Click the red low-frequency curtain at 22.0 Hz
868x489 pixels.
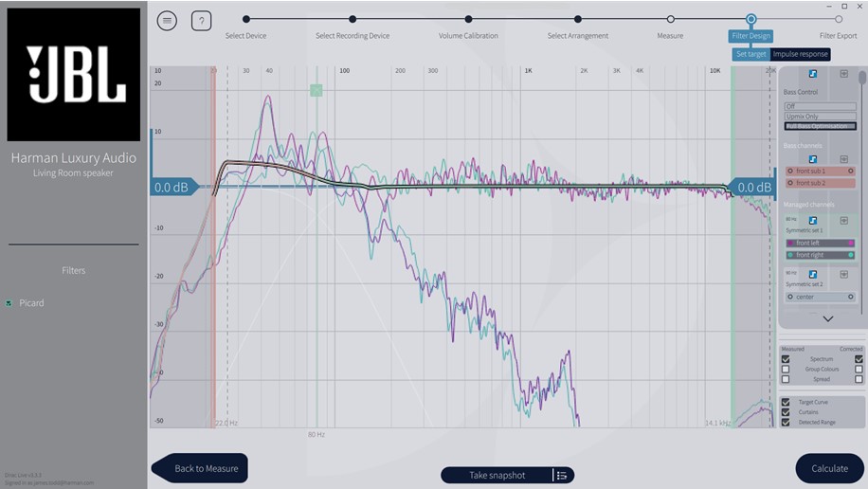click(213, 246)
